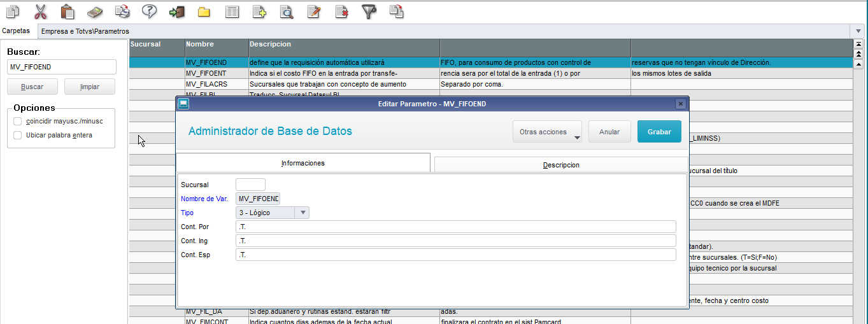868x324 pixels.
Task: Click the Grabar button
Action: tap(659, 132)
